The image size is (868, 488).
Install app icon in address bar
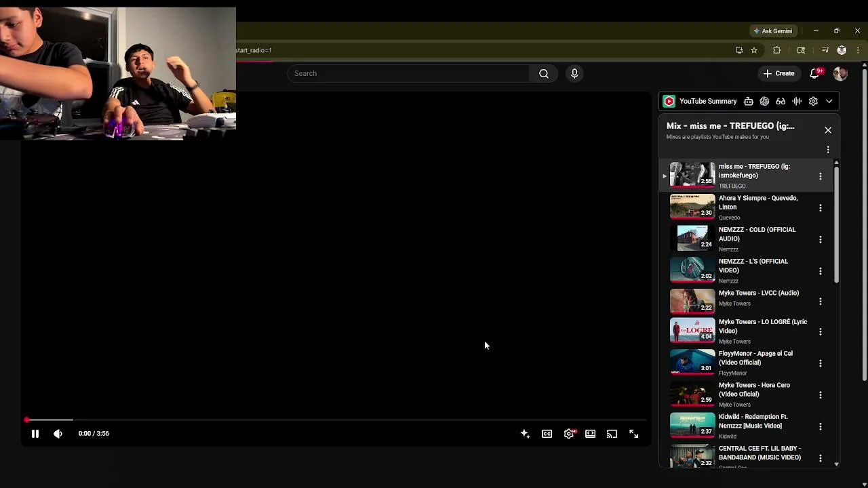coord(739,50)
